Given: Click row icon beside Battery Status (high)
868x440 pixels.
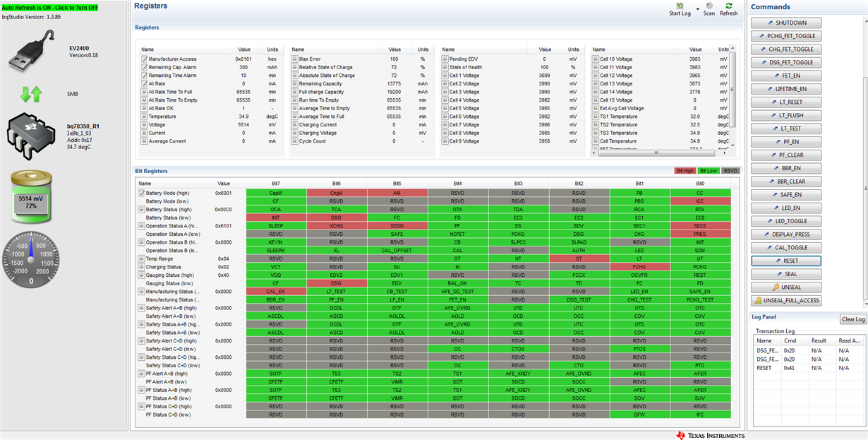Looking at the screenshot, I should pos(141,210).
